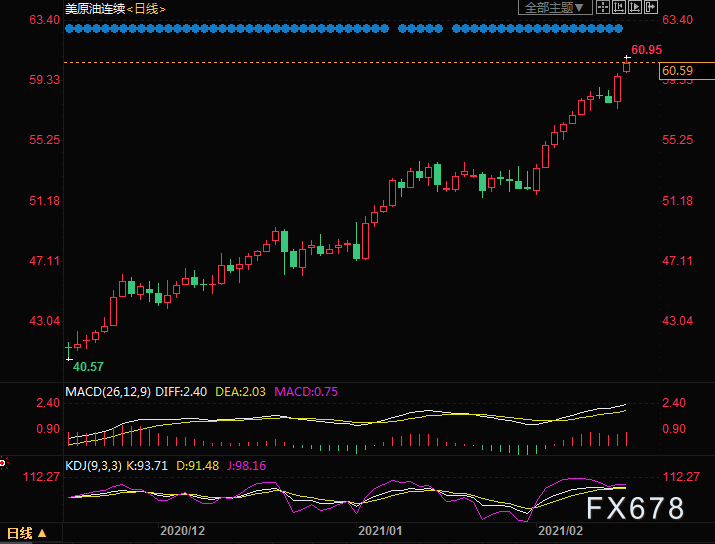Open the 日线 period selector at bottom left

click(27, 533)
